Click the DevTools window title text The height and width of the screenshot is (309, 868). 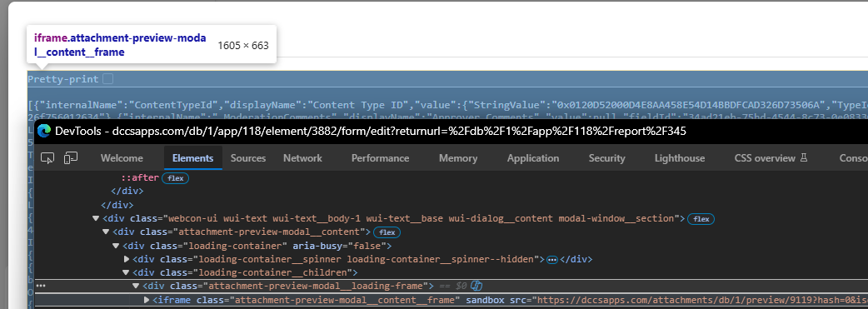(371, 132)
